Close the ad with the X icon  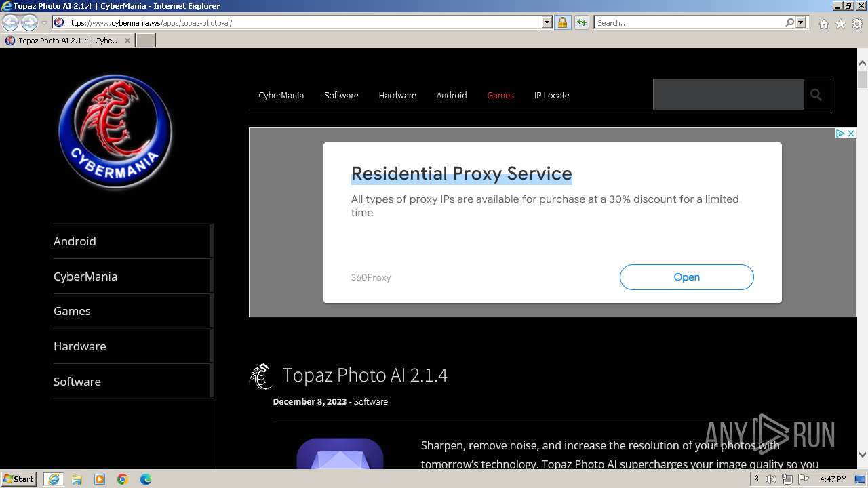(x=851, y=134)
